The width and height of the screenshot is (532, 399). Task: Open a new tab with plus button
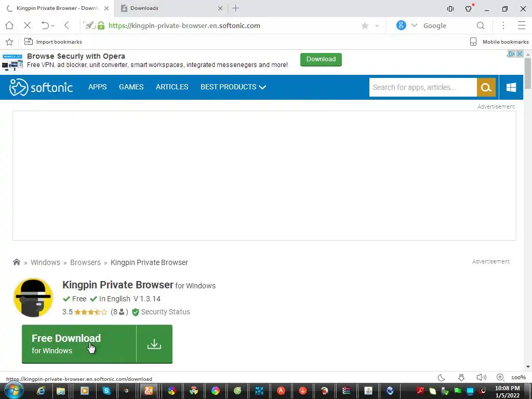(x=236, y=8)
